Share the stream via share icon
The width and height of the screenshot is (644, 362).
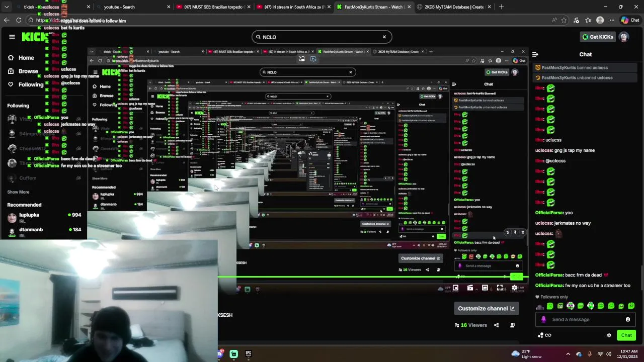(497, 325)
